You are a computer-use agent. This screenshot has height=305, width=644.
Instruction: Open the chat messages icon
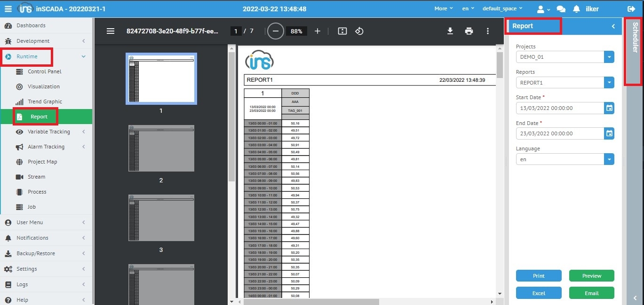click(x=561, y=9)
